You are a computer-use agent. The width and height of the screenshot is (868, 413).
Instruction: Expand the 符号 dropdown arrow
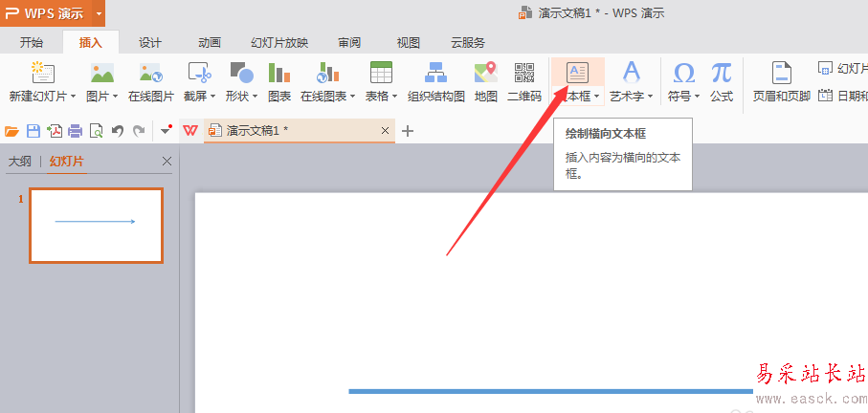tap(698, 97)
